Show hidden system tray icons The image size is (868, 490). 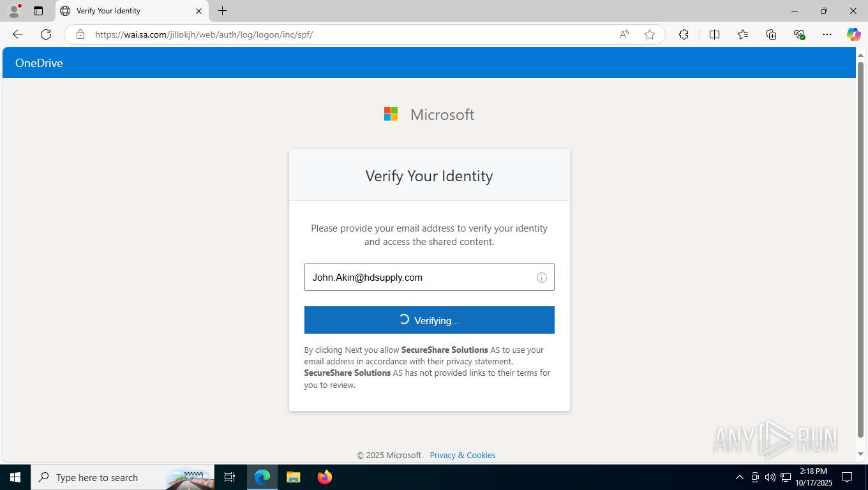tap(740, 477)
